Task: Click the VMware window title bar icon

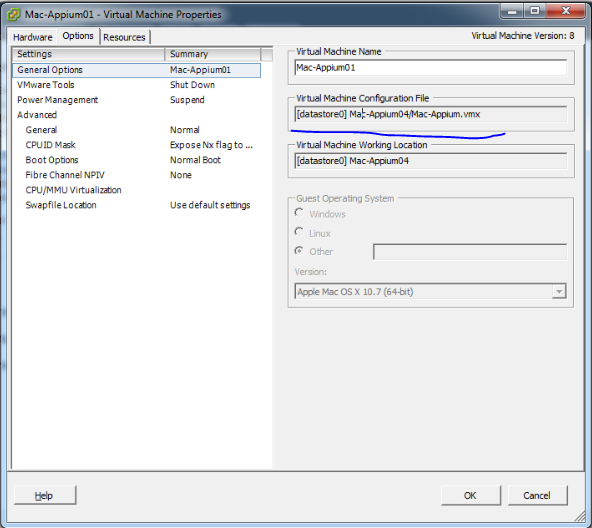Action: click(x=14, y=14)
